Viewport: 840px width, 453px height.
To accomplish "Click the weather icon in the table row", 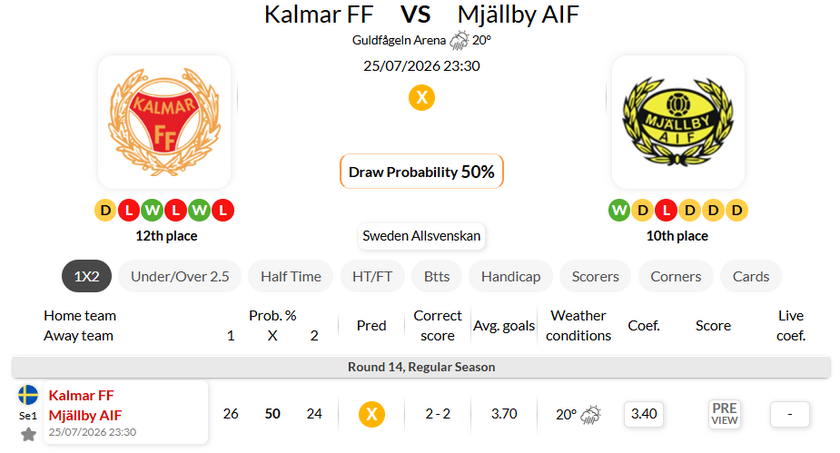I will click(591, 414).
